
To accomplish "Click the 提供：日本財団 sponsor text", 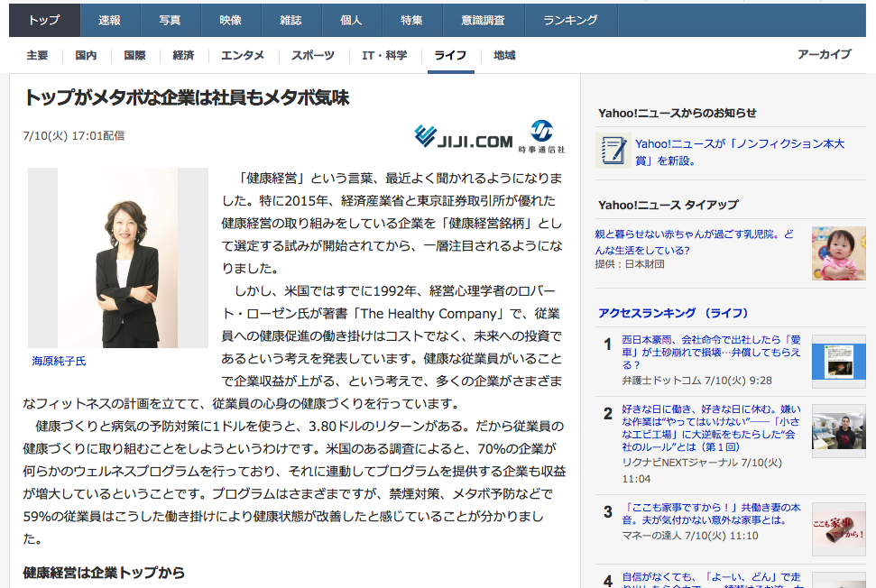I will click(x=630, y=264).
